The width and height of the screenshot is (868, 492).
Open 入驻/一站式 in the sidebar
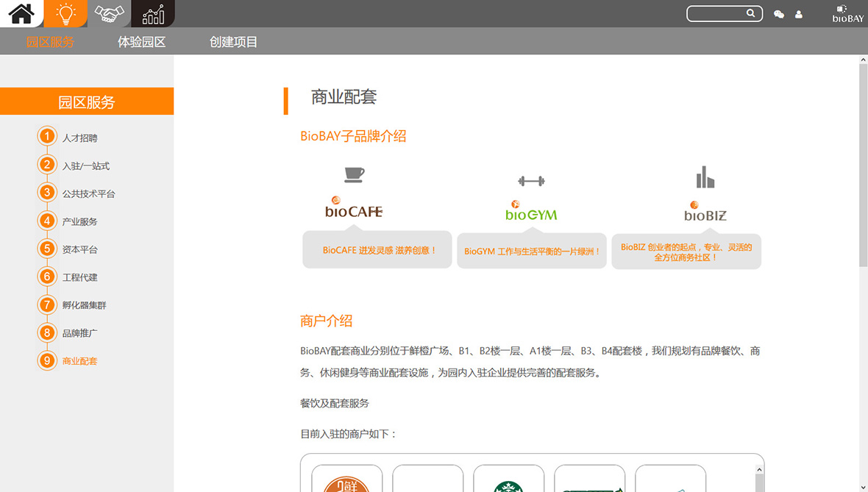(x=86, y=166)
